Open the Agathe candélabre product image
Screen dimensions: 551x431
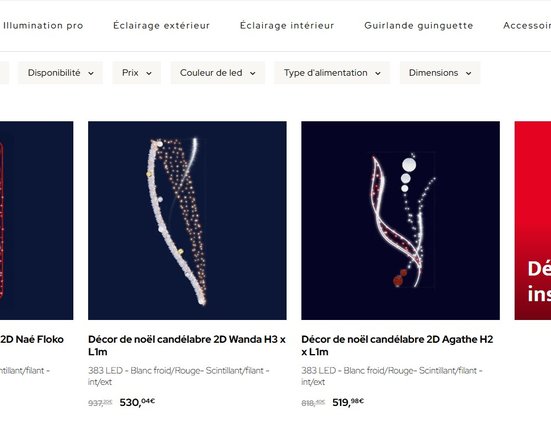click(x=400, y=221)
